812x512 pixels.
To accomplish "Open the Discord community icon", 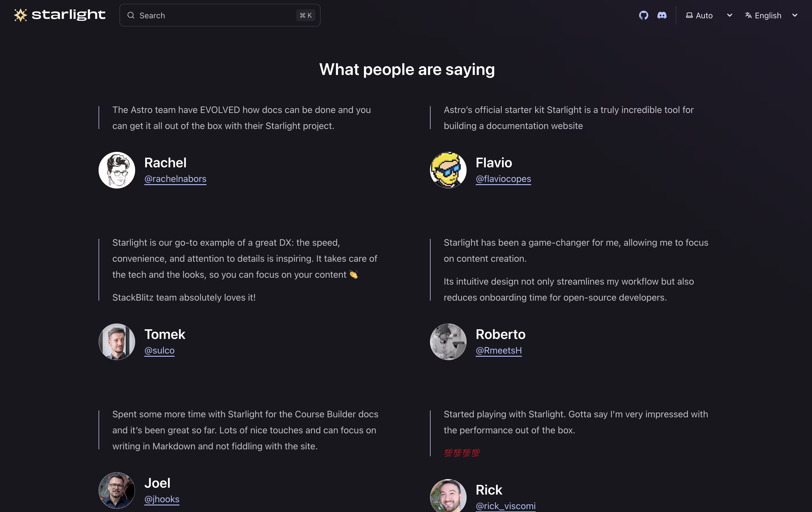I will pyautogui.click(x=662, y=15).
